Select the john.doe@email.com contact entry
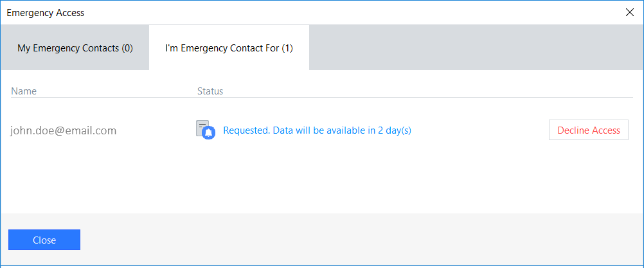The image size is (644, 268). point(64,130)
